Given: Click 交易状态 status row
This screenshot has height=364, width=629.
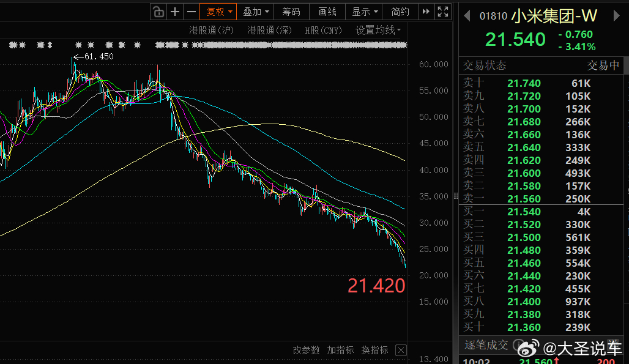Looking at the screenshot, I should click(541, 65).
